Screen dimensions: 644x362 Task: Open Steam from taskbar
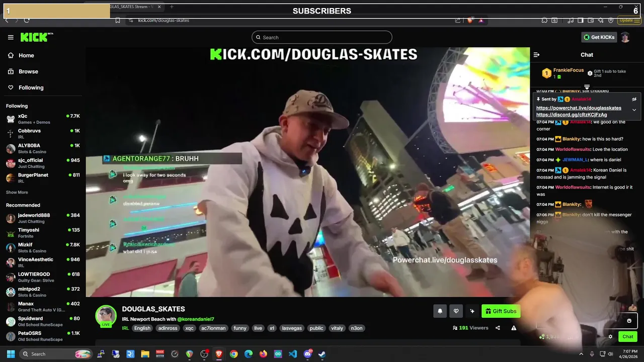[322, 354]
